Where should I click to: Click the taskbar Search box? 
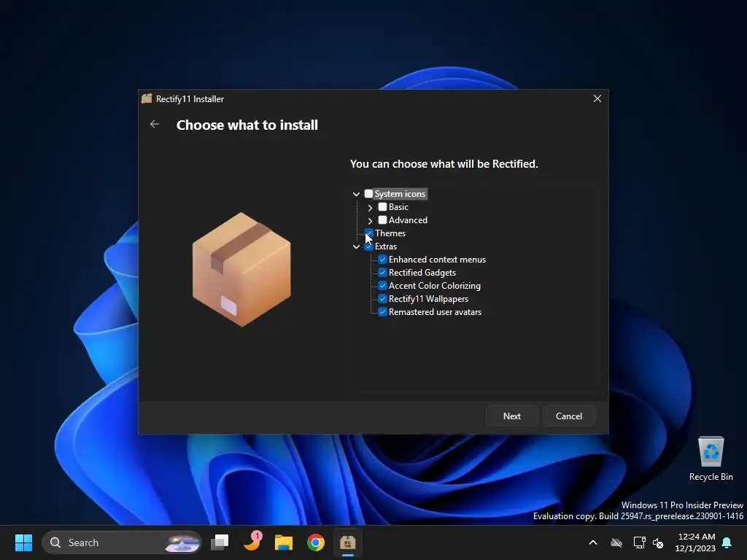[122, 542]
